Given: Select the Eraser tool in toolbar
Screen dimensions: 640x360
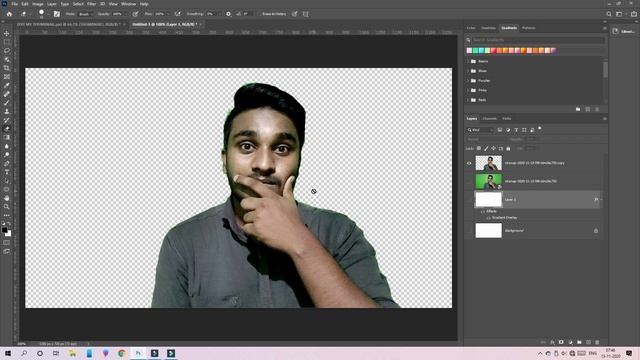Looking at the screenshot, I should [x=7, y=129].
